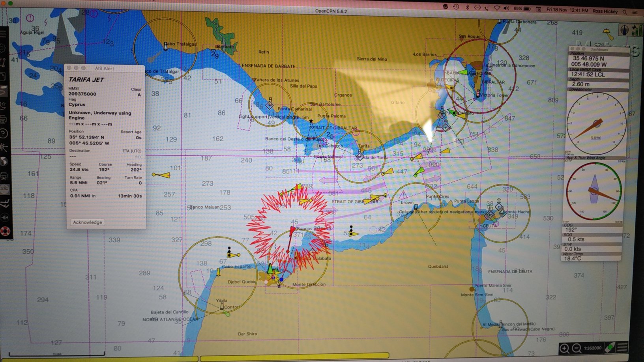Click yellow AIS target near depth 101
The height and width of the screenshot is (362, 644).
[161, 175]
